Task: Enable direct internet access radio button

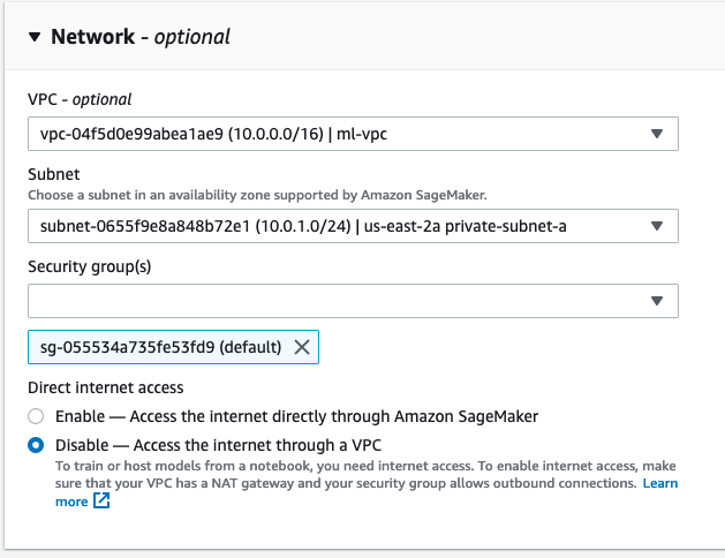Action: click(36, 416)
